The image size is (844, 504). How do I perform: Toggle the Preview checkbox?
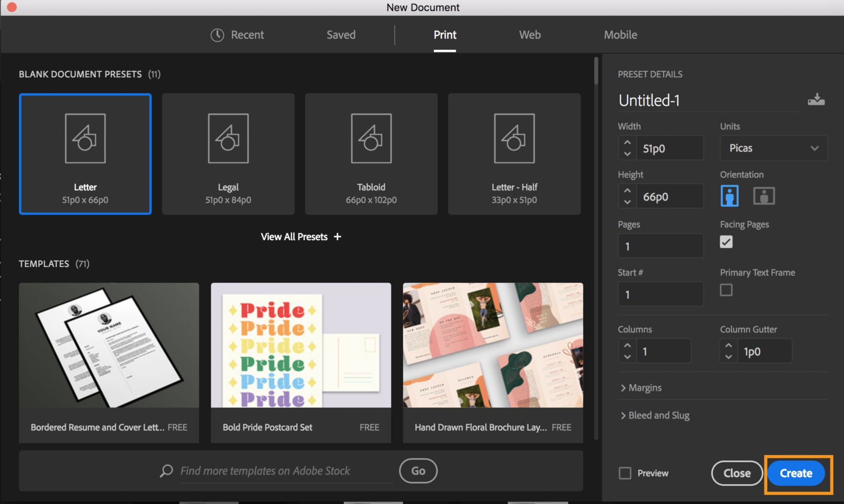625,473
